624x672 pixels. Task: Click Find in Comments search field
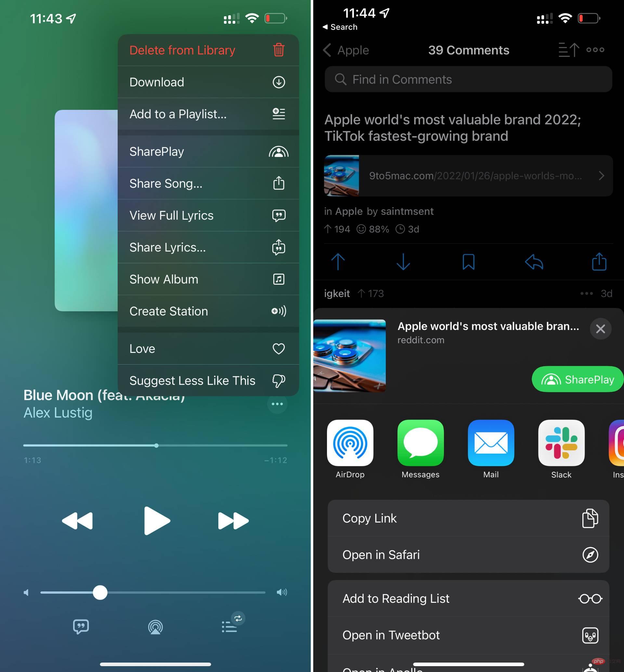point(467,80)
